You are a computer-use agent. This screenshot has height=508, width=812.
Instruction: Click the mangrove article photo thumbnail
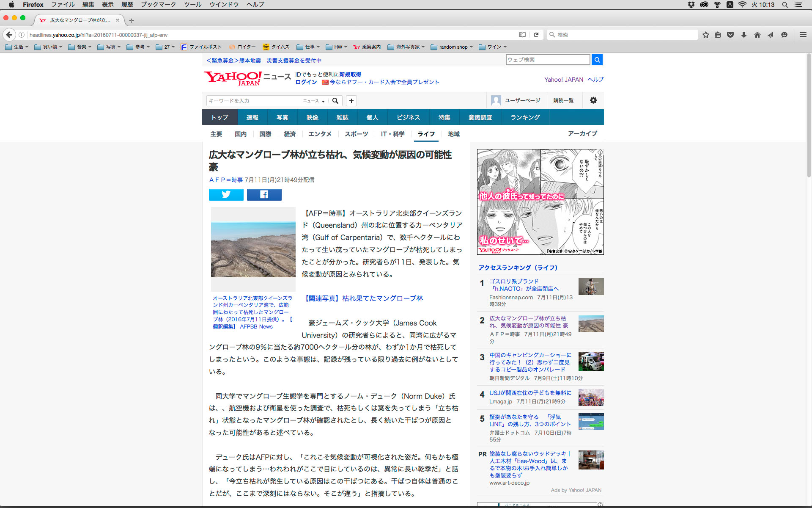(x=253, y=248)
